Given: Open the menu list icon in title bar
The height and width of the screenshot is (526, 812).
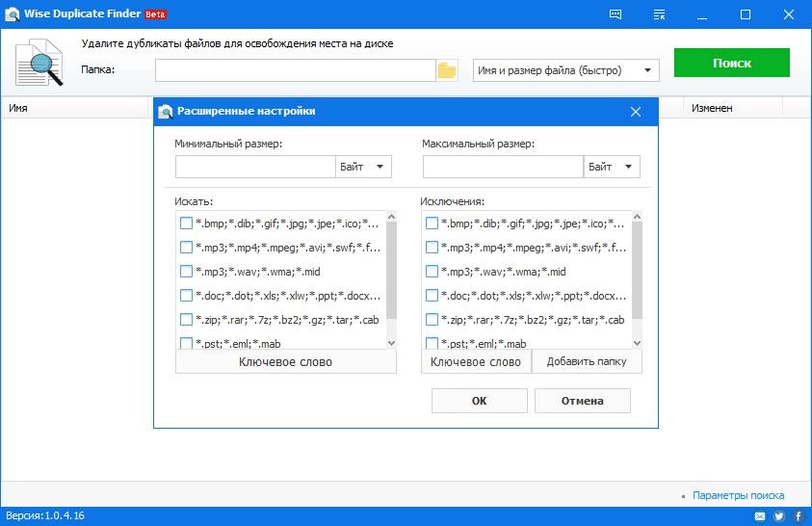Looking at the screenshot, I should (x=659, y=14).
